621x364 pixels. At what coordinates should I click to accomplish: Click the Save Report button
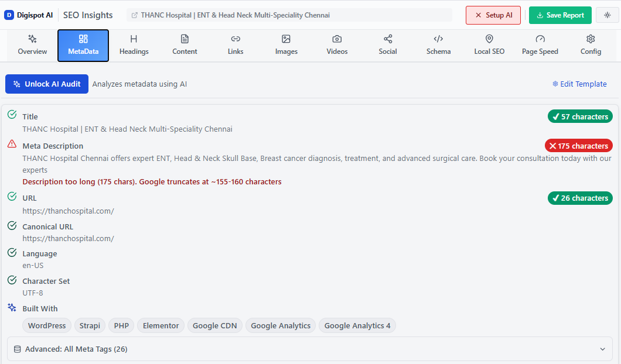560,15
